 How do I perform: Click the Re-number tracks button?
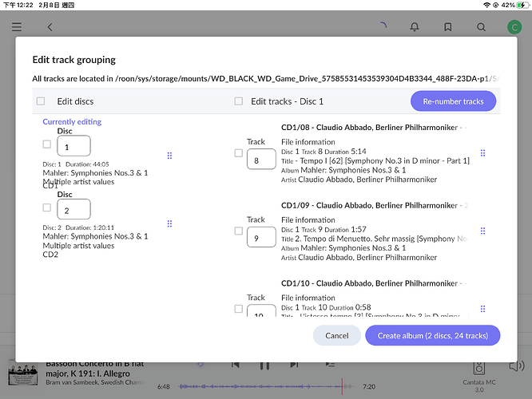coord(453,101)
